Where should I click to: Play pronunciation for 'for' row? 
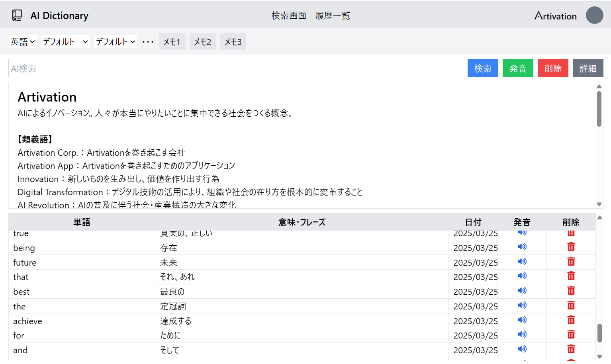[522, 335]
